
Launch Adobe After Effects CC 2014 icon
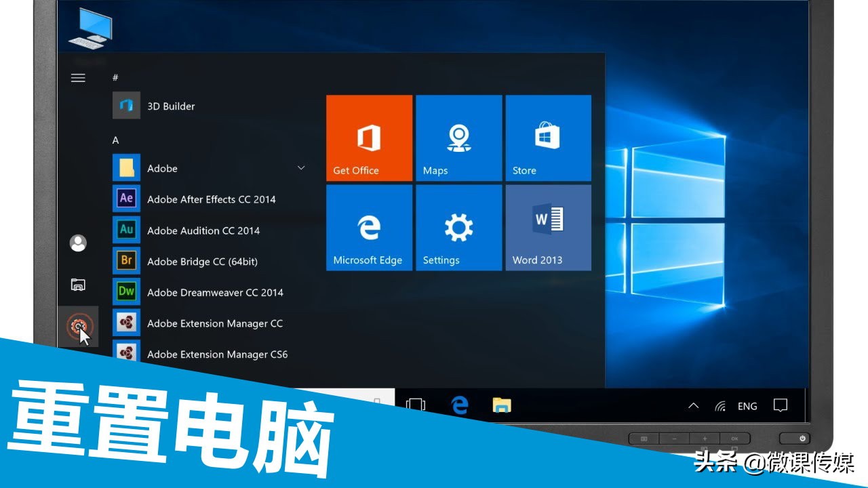point(126,199)
